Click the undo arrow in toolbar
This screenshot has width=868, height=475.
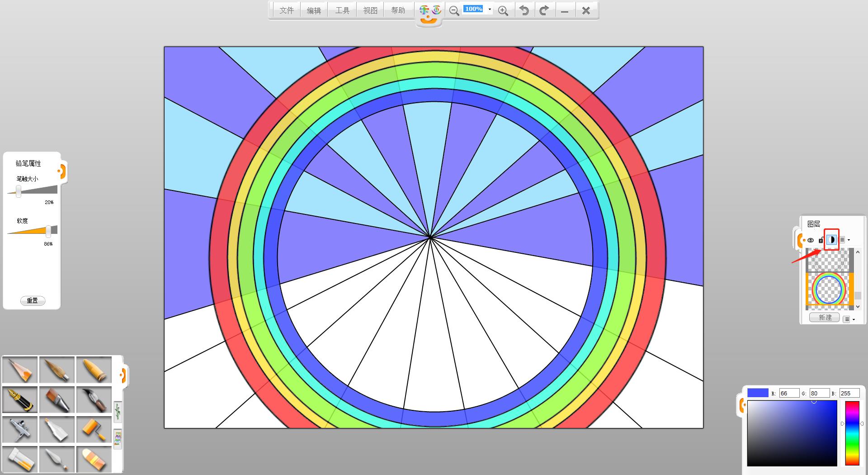pyautogui.click(x=524, y=10)
